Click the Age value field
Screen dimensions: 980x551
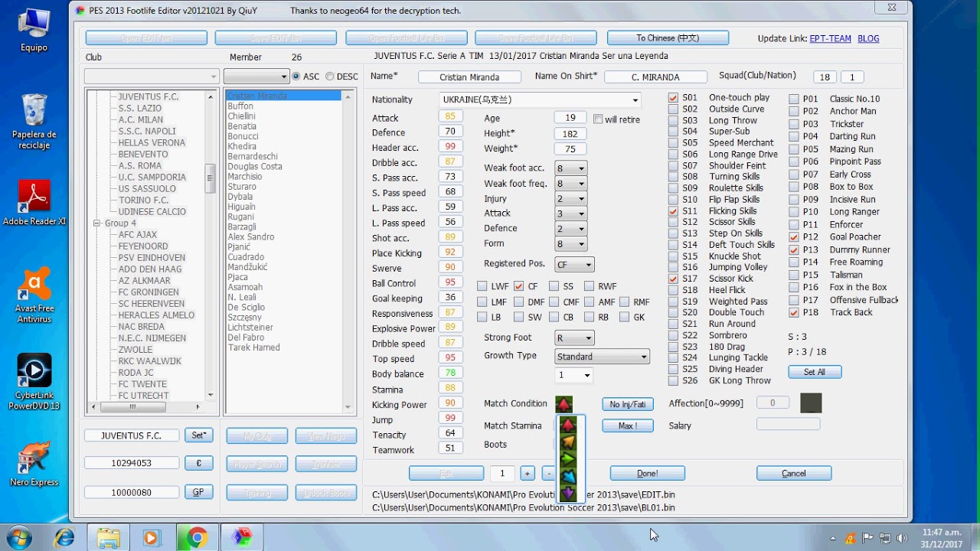tap(570, 119)
